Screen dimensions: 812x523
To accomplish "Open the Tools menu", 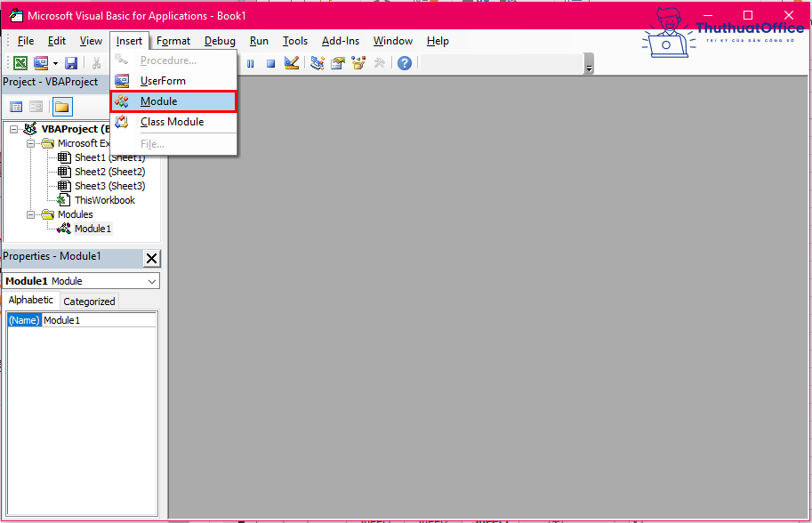I will 295,40.
